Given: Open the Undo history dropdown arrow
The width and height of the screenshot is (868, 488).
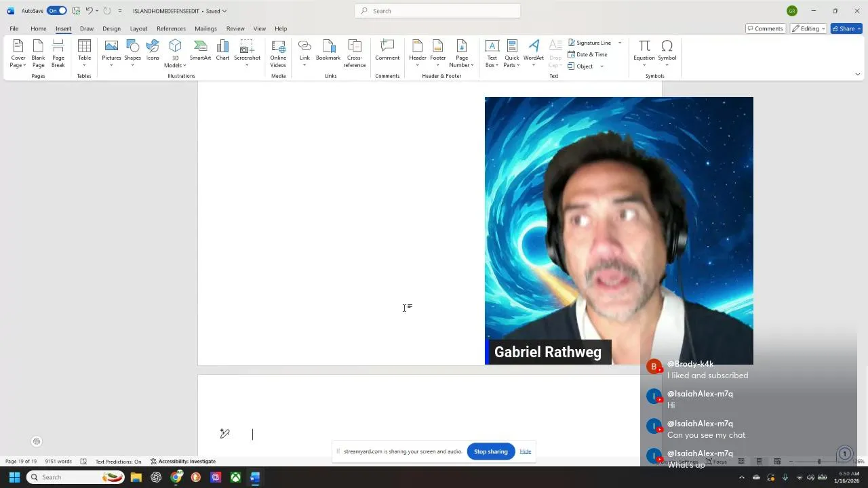Looking at the screenshot, I should coord(97,11).
